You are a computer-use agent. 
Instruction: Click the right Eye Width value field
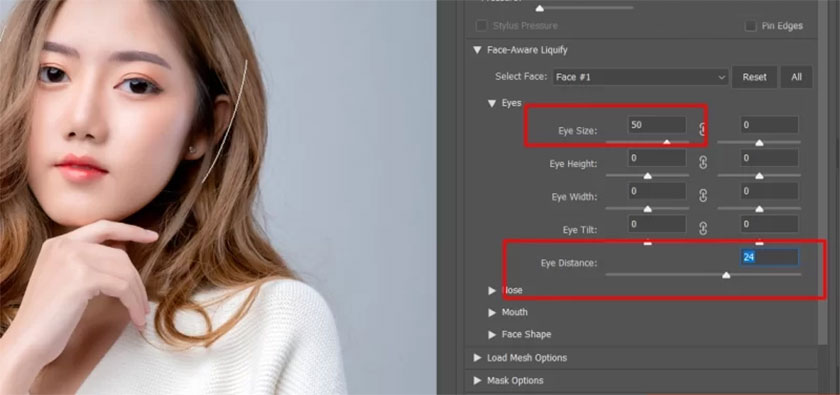point(769,191)
